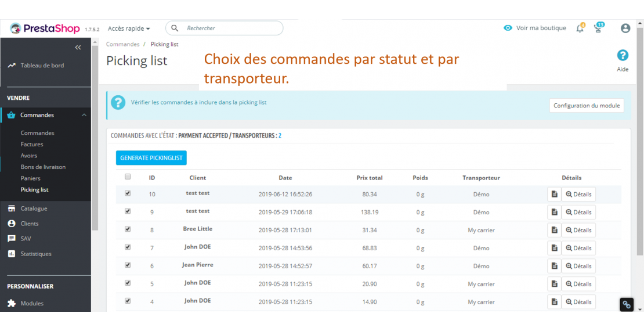Click in the Rechercher search field
The width and height of the screenshot is (644, 331).
pos(225,28)
